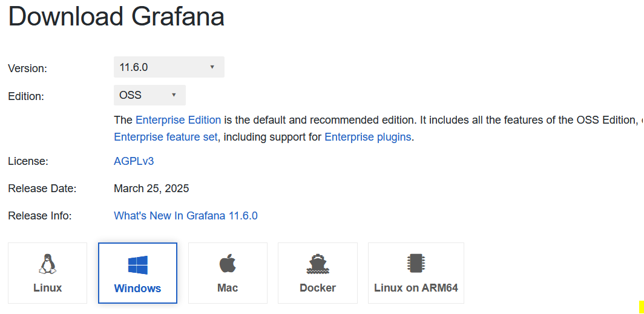Follow the Enterprise feature set link

(x=165, y=137)
